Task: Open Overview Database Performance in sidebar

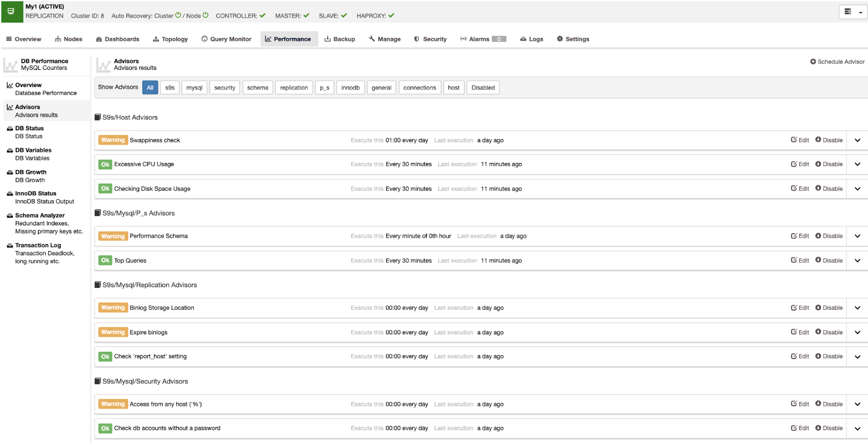Action: click(46, 89)
